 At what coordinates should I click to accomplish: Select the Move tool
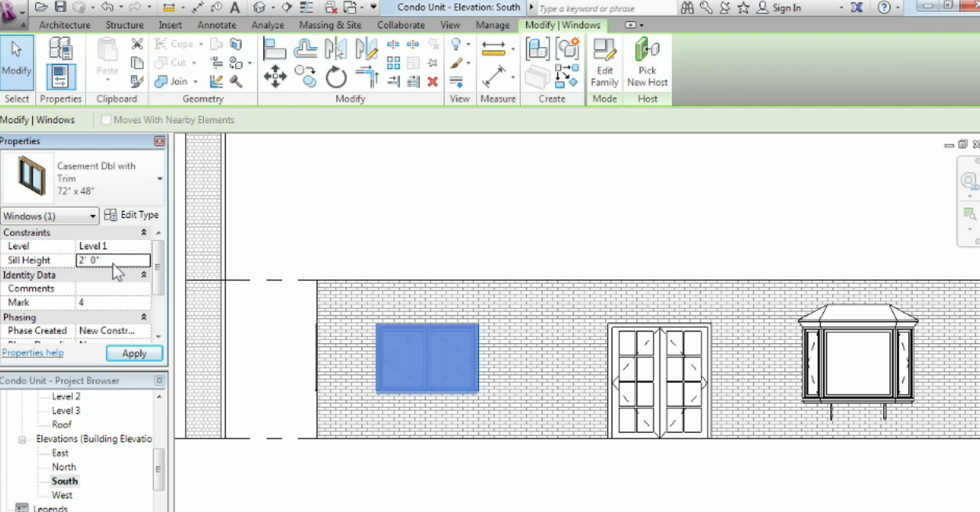pyautogui.click(x=274, y=77)
